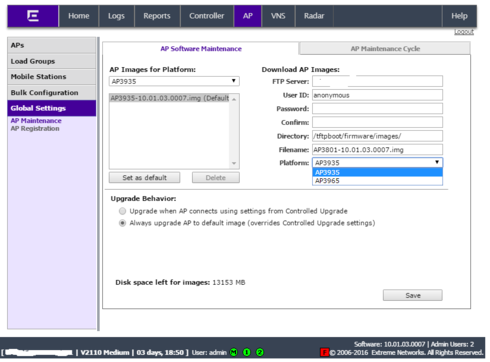Click the red F flag icon
Viewport: 490px width, 362px height.
coord(324,352)
